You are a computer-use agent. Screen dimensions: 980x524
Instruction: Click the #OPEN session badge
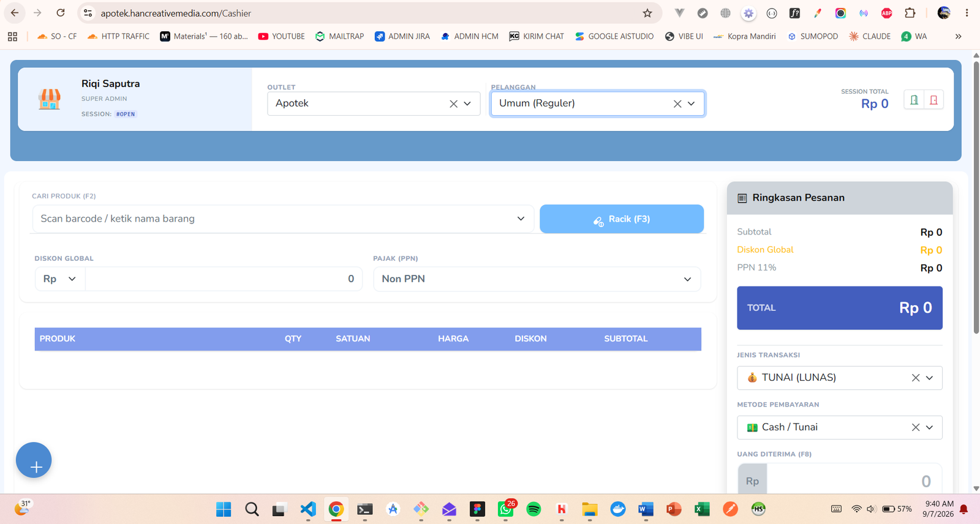click(126, 114)
